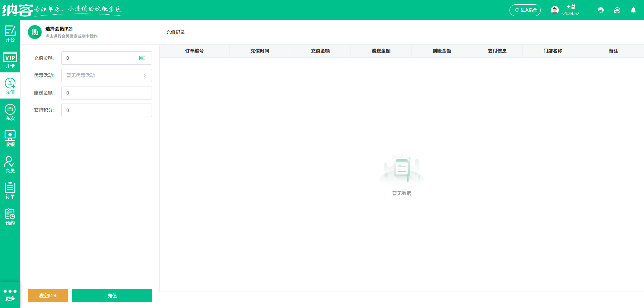
Task: Click the 充值记录 section title
Action: [x=175, y=32]
